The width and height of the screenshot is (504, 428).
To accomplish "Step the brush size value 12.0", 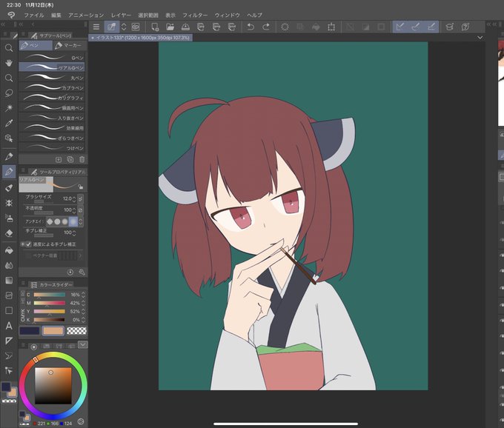I will pos(74,199).
